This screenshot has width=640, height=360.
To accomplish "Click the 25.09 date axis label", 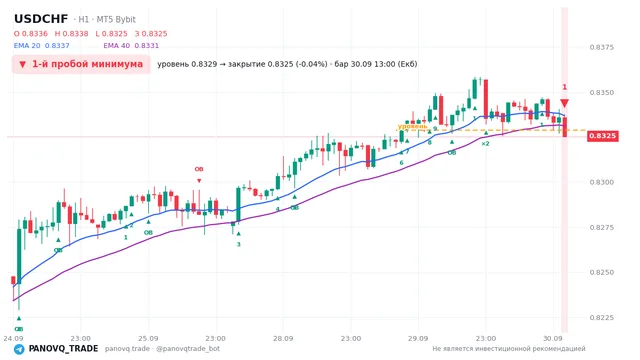I will coord(148,338).
